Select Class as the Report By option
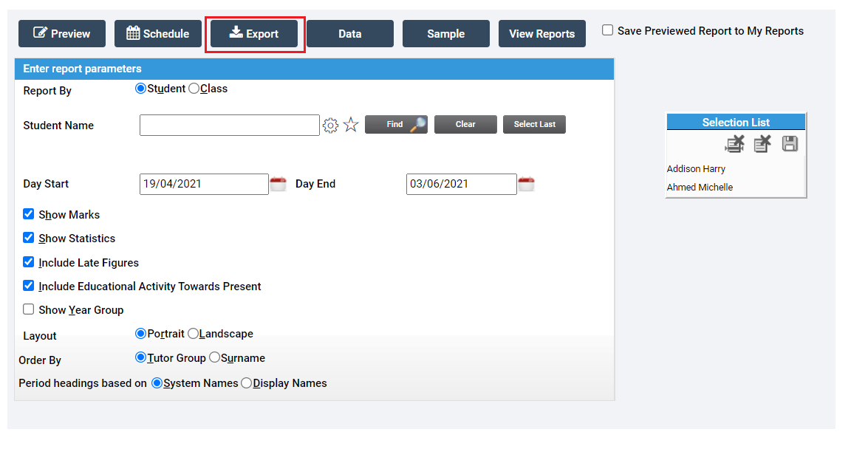Image resolution: width=868 pixels, height=463 pixels. point(192,88)
